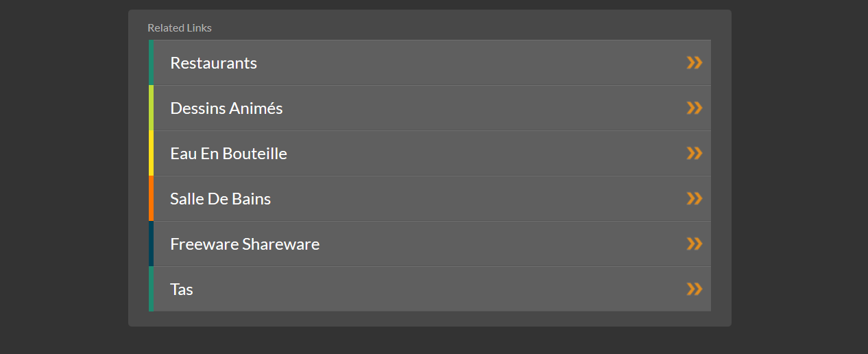
Task: Go to the Eau En Bouteille link
Action: tap(228, 154)
